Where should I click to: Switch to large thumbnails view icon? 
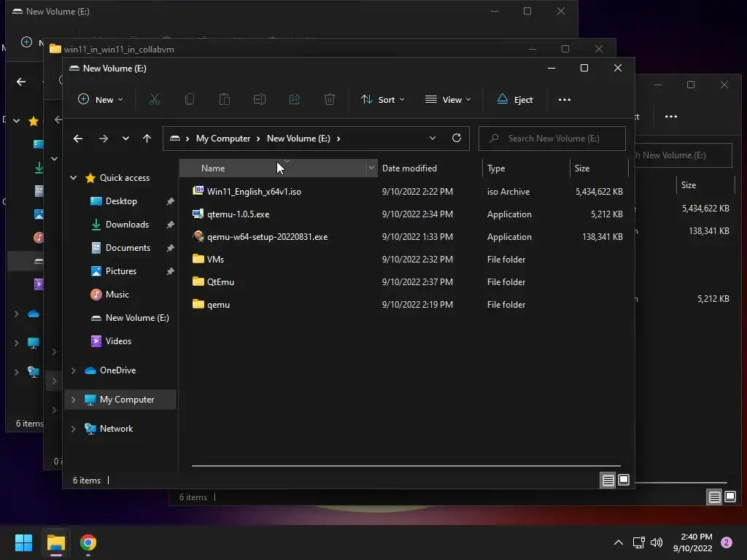point(624,480)
